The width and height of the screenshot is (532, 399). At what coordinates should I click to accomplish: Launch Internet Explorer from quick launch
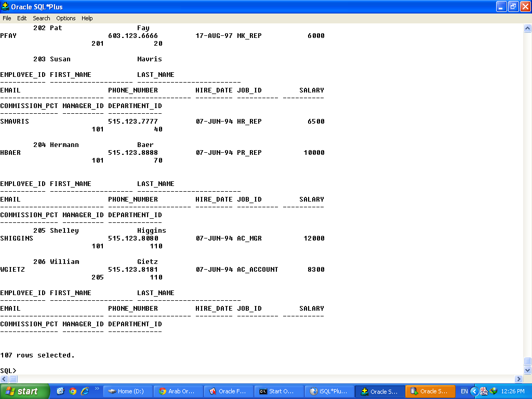[x=85, y=391]
